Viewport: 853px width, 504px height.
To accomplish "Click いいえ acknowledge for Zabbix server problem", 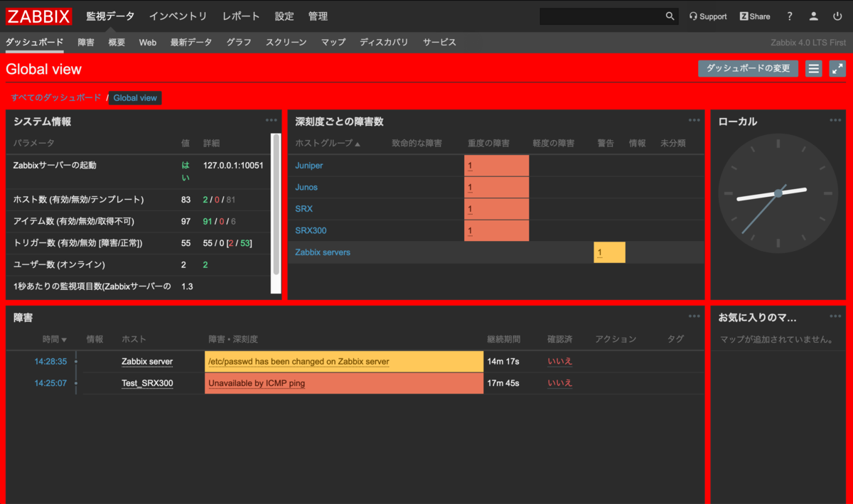I will [x=560, y=361].
